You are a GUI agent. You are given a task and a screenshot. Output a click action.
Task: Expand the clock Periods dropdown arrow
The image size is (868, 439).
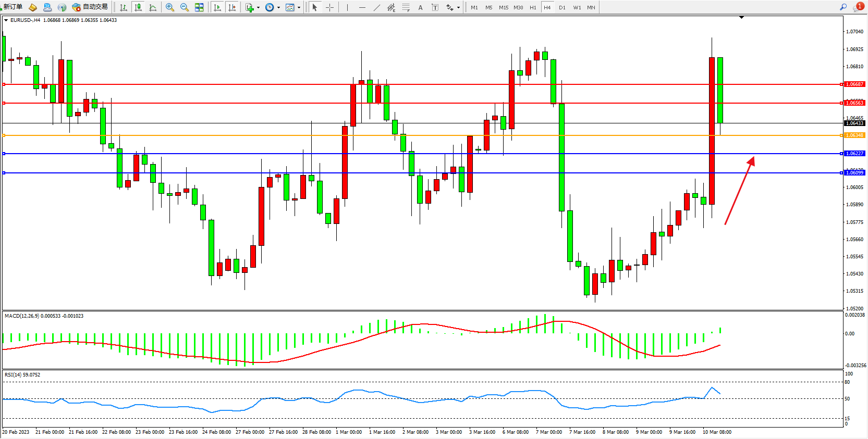pos(278,7)
